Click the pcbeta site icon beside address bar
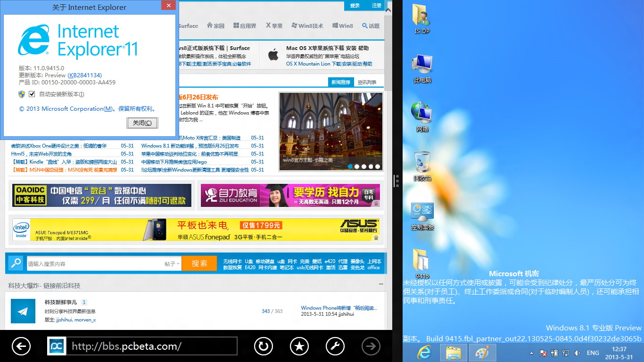 (57, 346)
